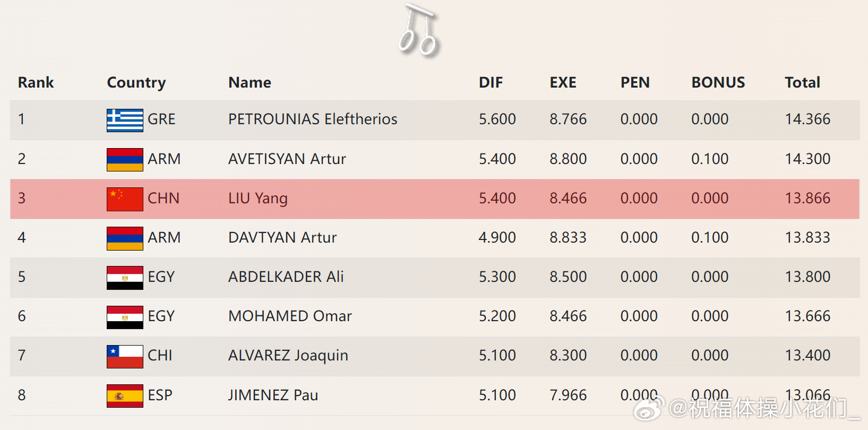Viewport: 868px width, 430px height.
Task: Click Armenia flag next to AVETISYAN Artur
Action: point(125,160)
